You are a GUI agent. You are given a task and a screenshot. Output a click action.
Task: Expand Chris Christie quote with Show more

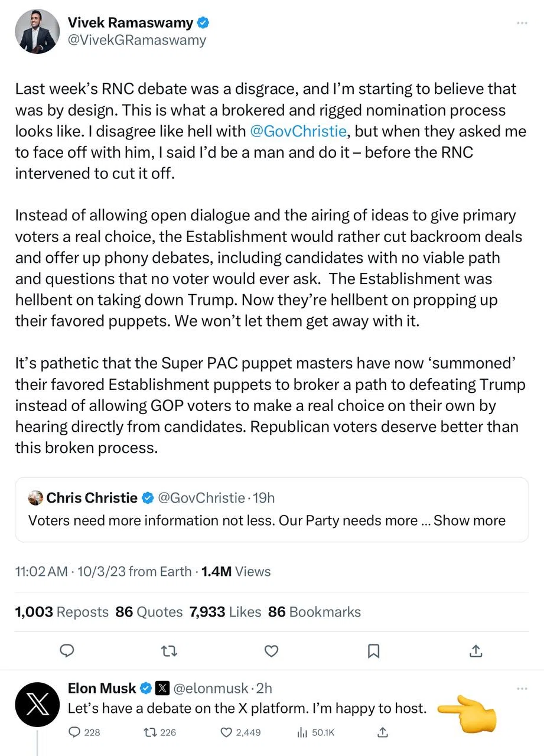tap(470, 520)
